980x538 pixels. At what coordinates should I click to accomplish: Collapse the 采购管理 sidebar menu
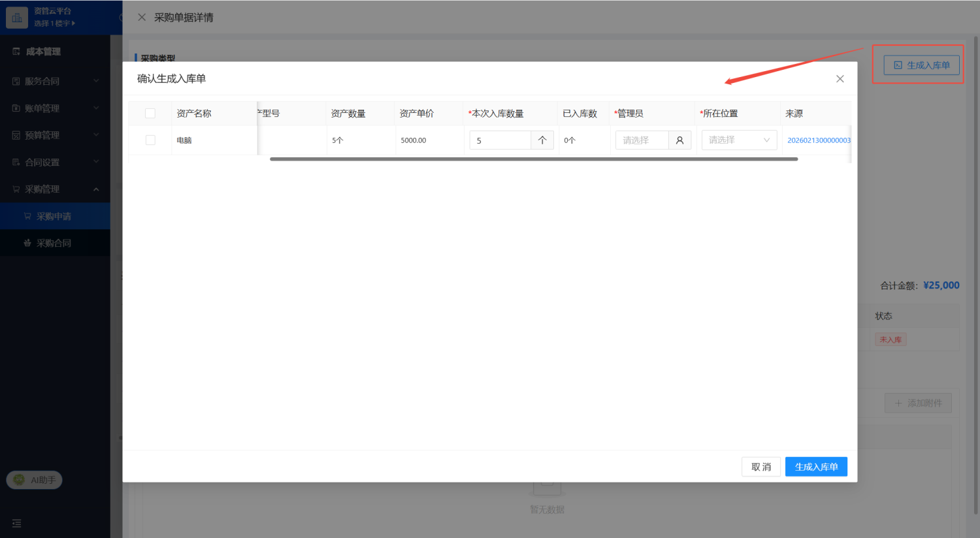(x=55, y=189)
